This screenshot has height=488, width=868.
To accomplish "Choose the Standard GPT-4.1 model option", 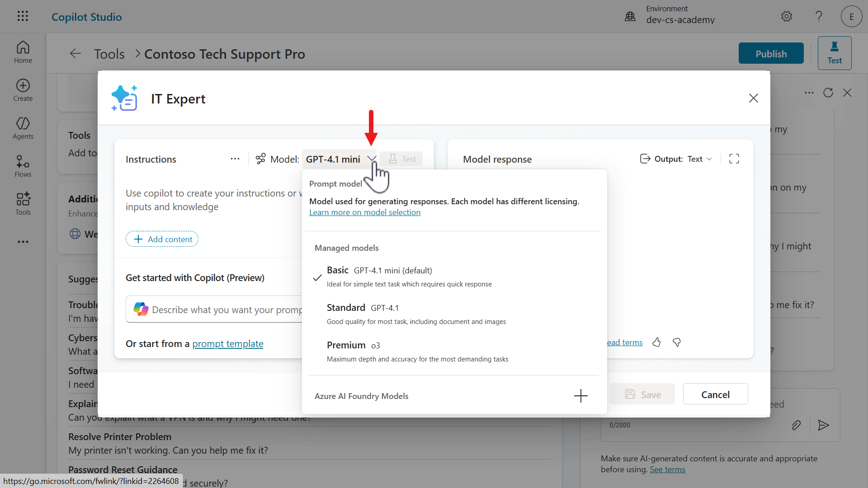I will (x=363, y=314).
